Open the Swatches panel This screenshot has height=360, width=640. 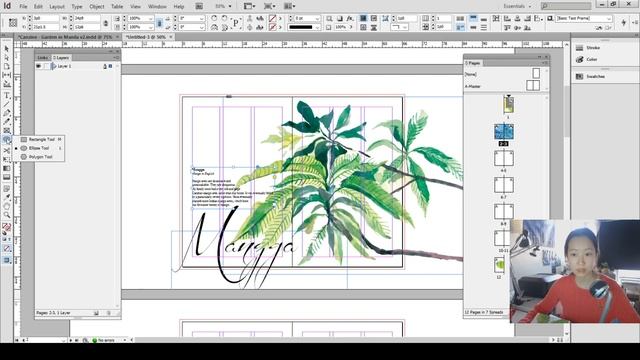click(591, 76)
